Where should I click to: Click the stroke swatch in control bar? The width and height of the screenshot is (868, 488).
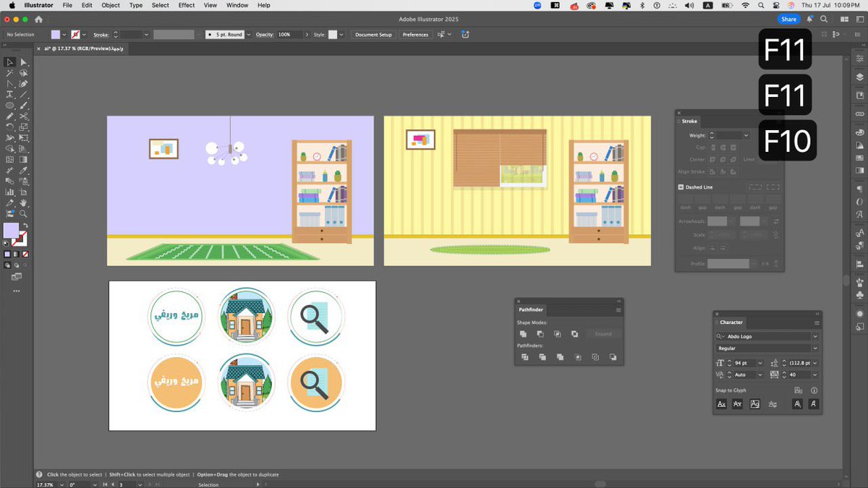point(75,35)
